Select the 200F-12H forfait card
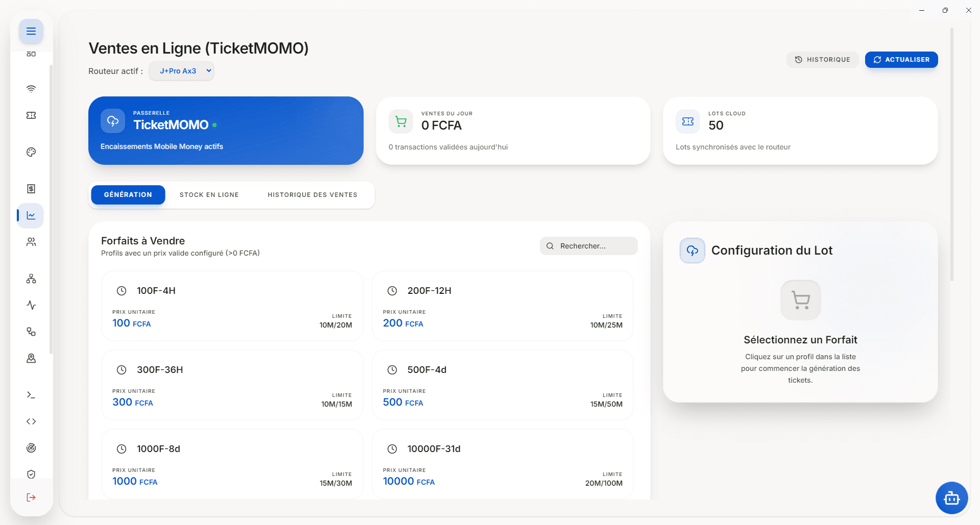The width and height of the screenshot is (980, 525). pos(503,306)
